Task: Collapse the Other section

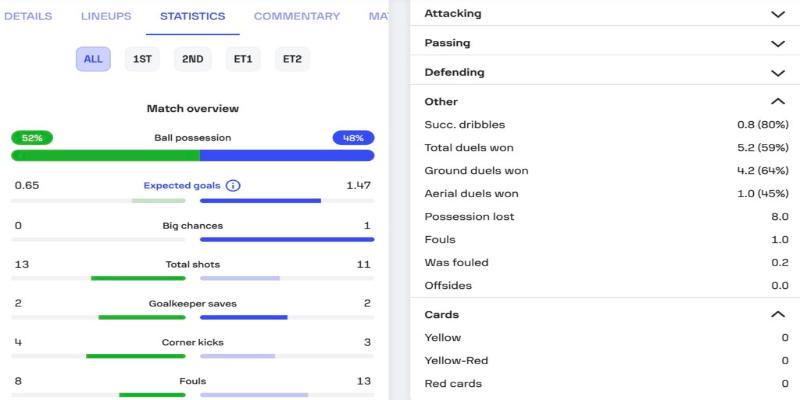Action: 777,102
